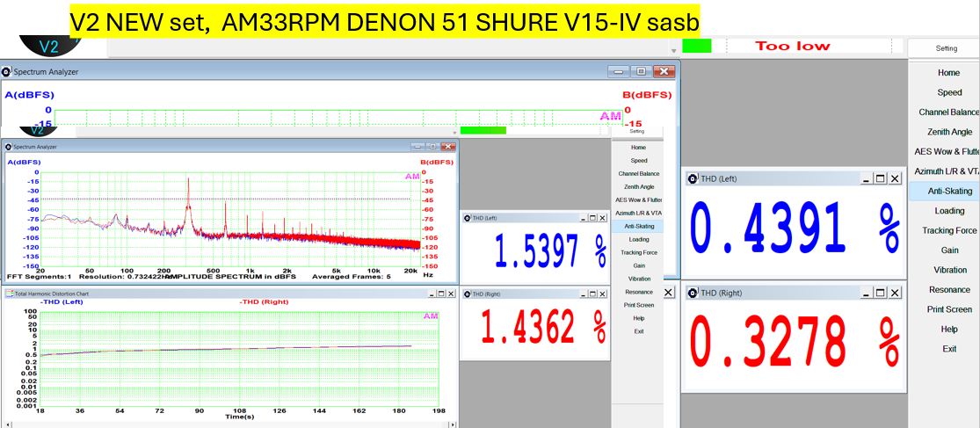Click Anti-Skating in the small inset menu
980x428 pixels.
pos(638,226)
